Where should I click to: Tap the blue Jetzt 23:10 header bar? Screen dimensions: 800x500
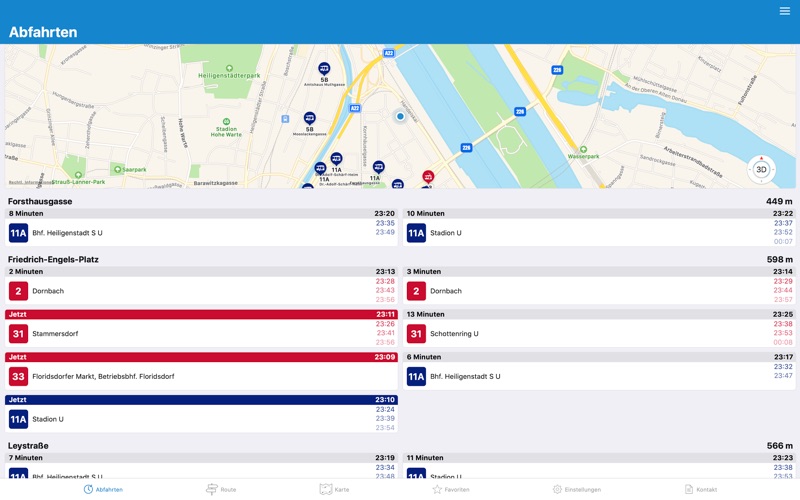coord(201,400)
